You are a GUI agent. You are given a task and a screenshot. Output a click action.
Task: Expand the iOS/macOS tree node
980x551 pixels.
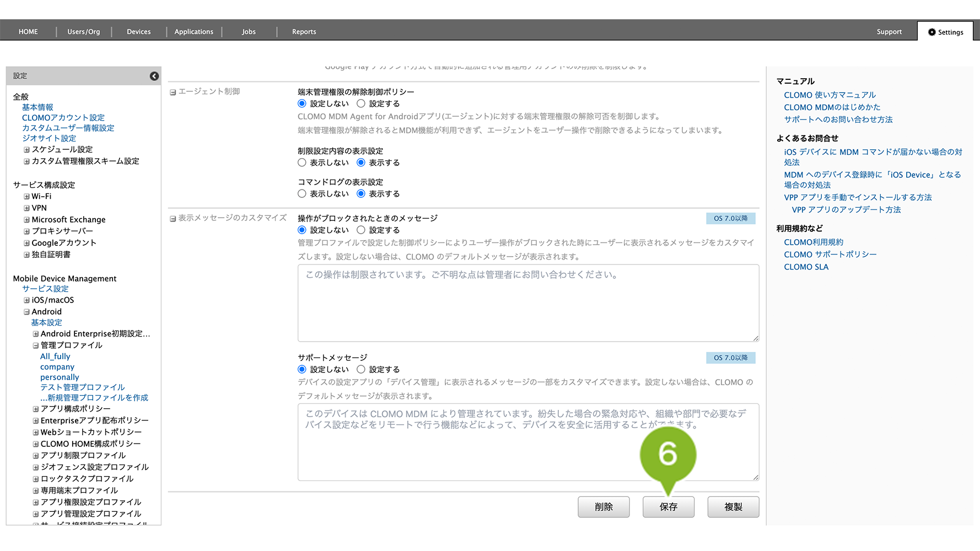click(26, 300)
